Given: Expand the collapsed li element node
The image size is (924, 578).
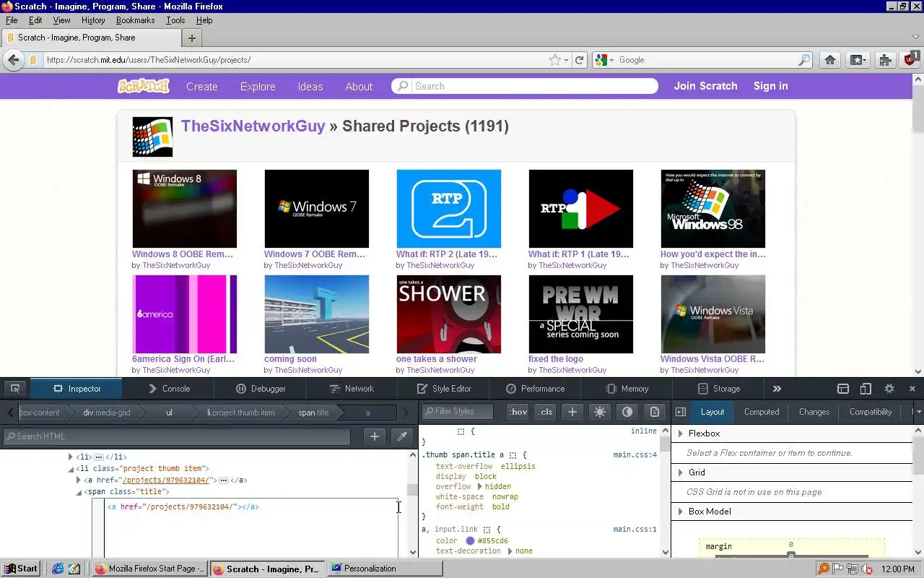Looking at the screenshot, I should [71, 457].
